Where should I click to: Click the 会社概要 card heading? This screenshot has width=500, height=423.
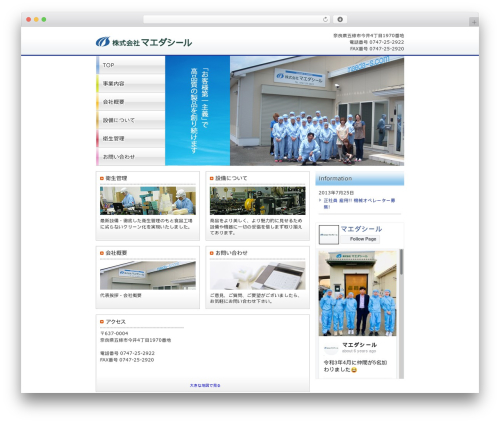tap(116, 253)
